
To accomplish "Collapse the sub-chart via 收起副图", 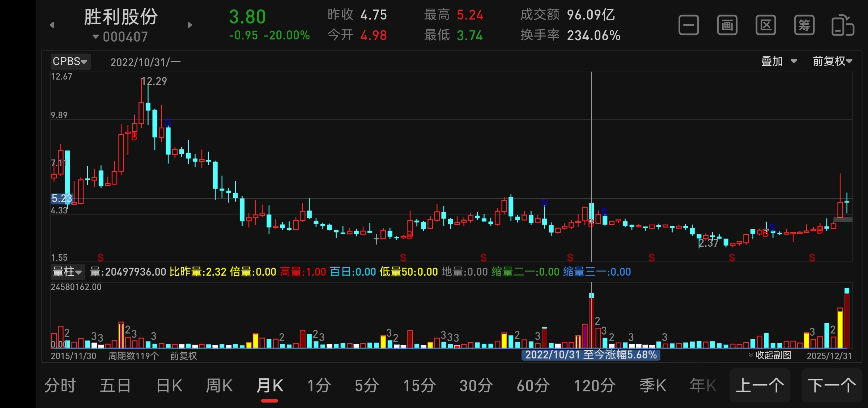I will (x=770, y=355).
